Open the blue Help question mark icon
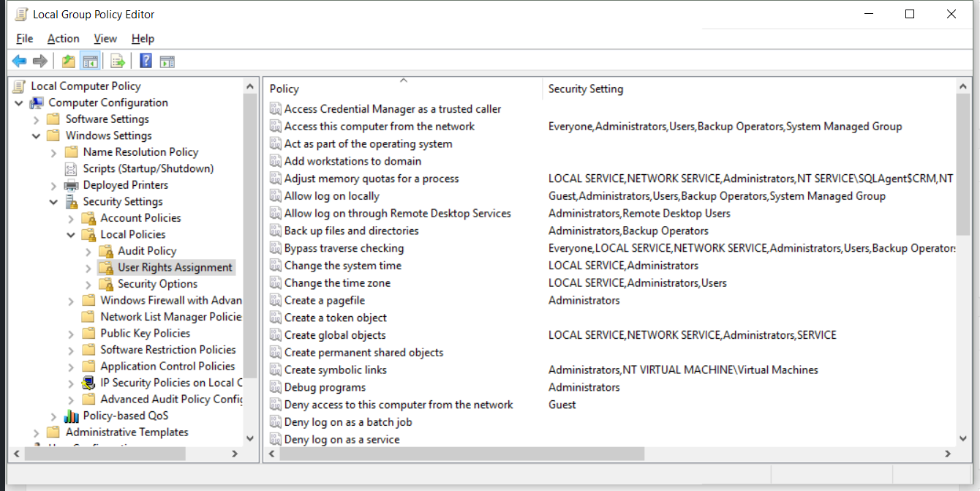Screen dimensions: 980x491 click(146, 61)
